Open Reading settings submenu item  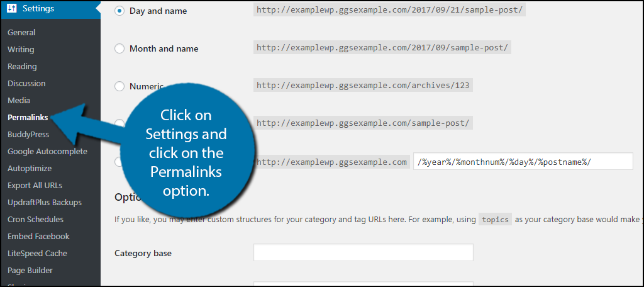(x=22, y=66)
